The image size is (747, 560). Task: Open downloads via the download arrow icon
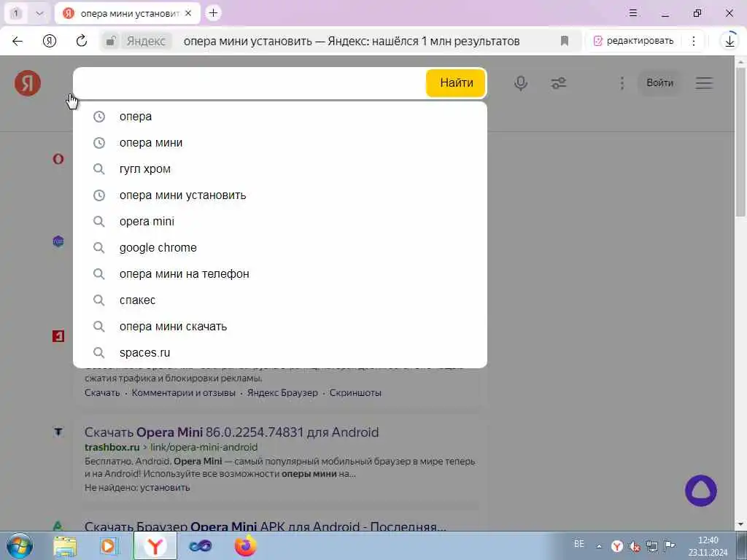(x=729, y=41)
